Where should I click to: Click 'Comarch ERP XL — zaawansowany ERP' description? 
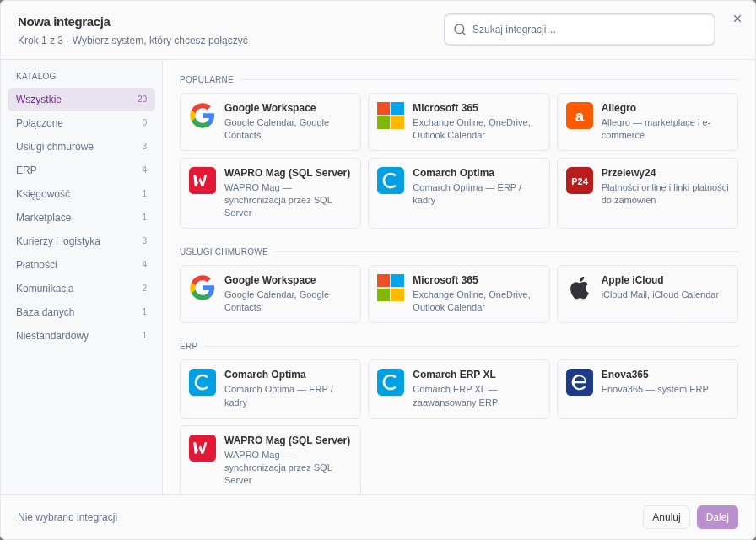point(455,396)
